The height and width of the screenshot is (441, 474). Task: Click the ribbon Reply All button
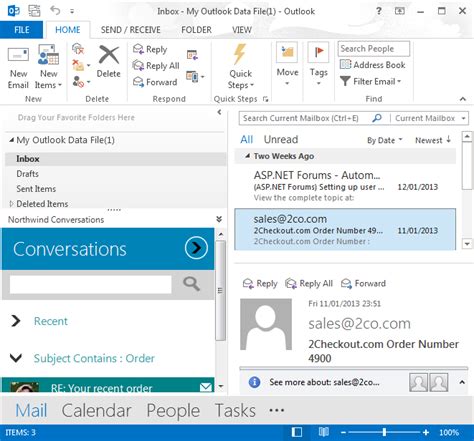coord(156,66)
